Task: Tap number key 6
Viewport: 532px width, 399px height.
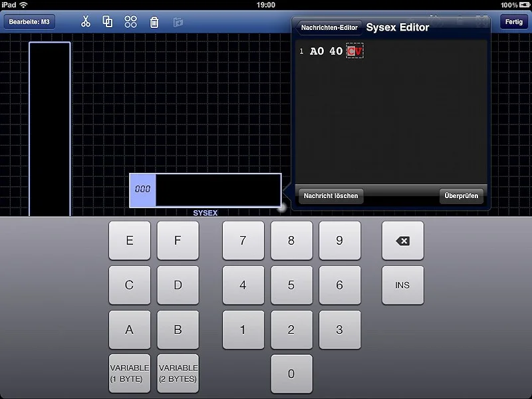Action: (x=340, y=285)
